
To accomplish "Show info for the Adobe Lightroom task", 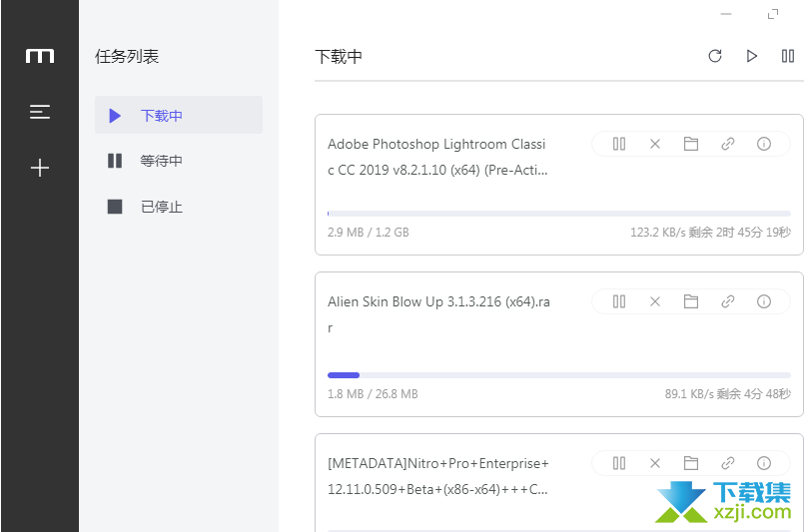I will pyautogui.click(x=764, y=144).
